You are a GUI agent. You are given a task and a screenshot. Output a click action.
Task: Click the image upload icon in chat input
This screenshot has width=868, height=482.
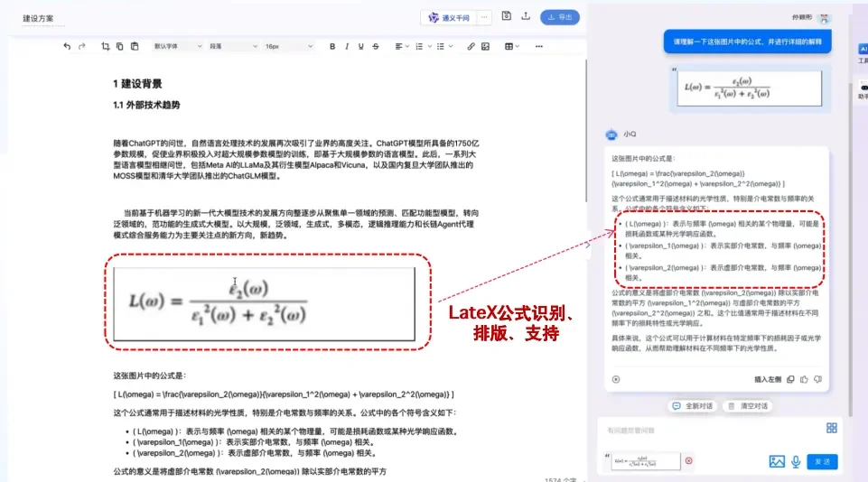(x=776, y=461)
